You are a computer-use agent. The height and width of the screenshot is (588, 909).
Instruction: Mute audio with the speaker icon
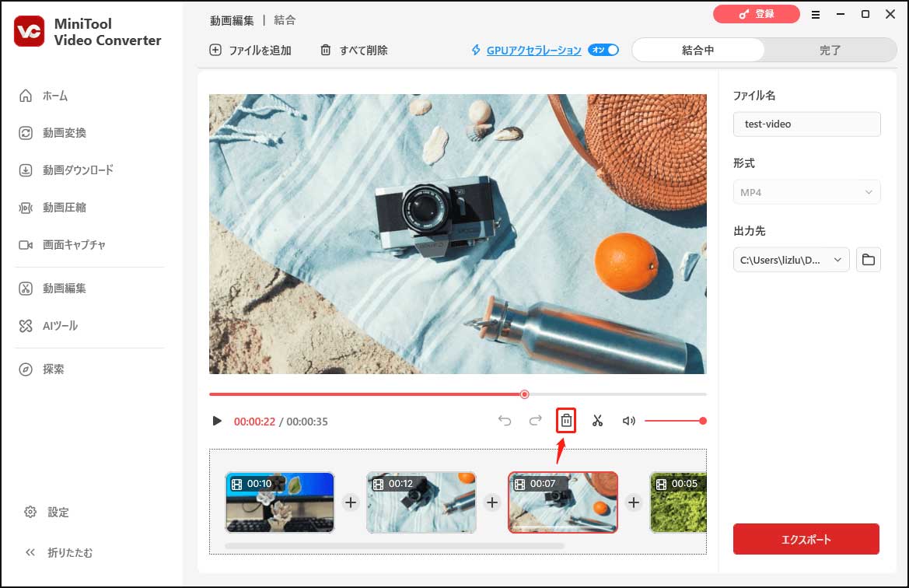[x=628, y=421]
